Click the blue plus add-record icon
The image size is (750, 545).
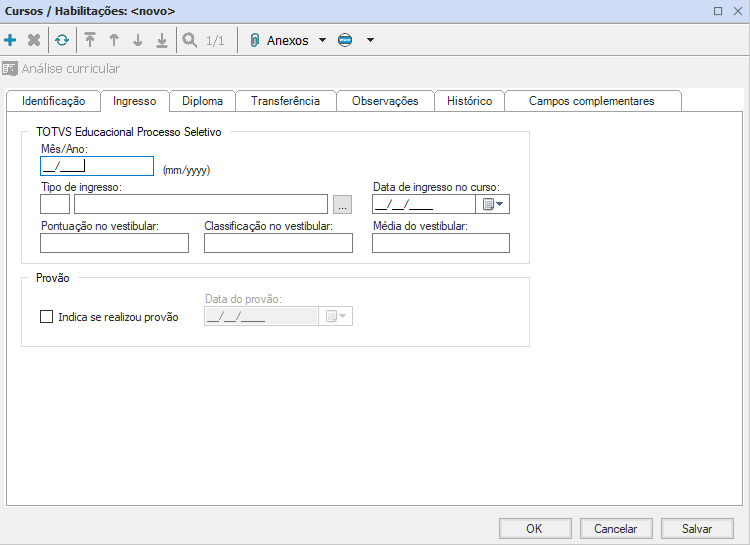(x=11, y=41)
